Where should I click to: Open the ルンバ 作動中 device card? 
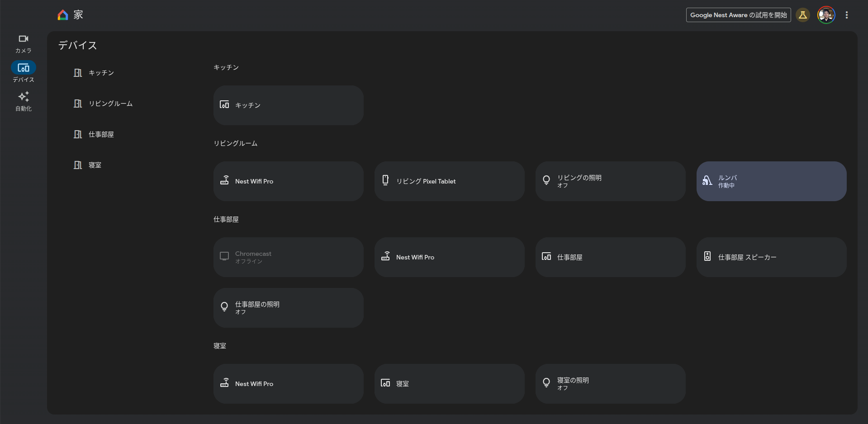coord(772,181)
